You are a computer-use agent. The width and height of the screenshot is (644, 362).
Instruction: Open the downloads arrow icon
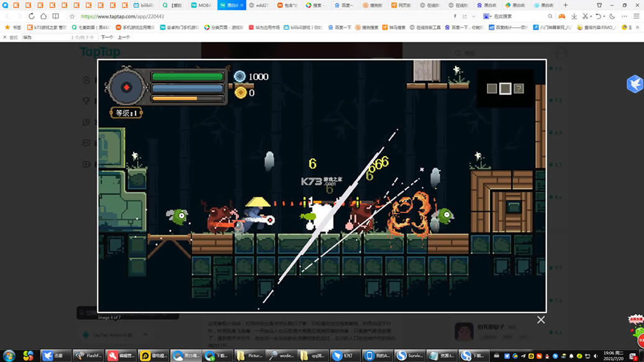click(x=574, y=16)
